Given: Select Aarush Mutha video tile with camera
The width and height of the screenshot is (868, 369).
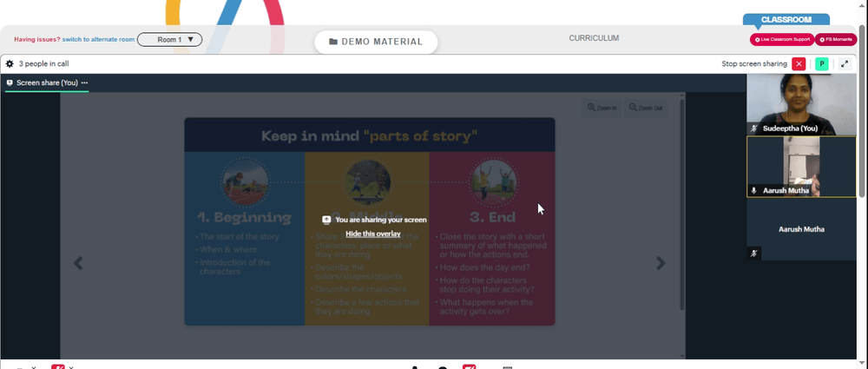Looking at the screenshot, I should (x=801, y=167).
